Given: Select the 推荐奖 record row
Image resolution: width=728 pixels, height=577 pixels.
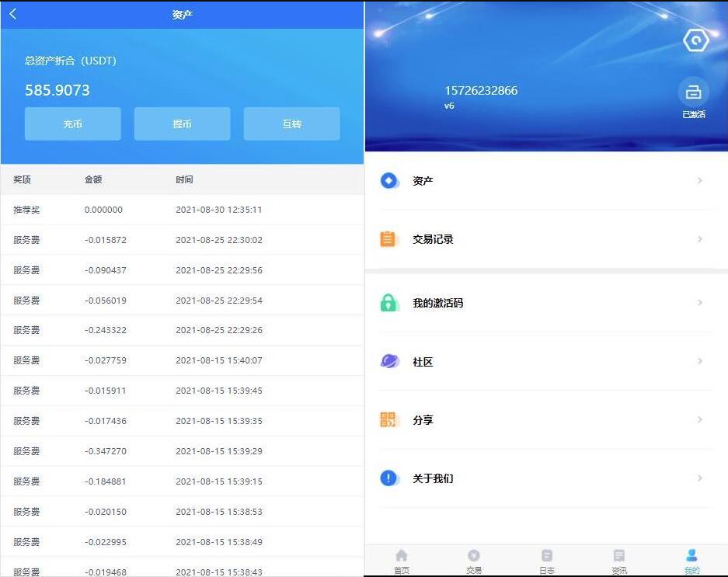Looking at the screenshot, I should [182, 210].
